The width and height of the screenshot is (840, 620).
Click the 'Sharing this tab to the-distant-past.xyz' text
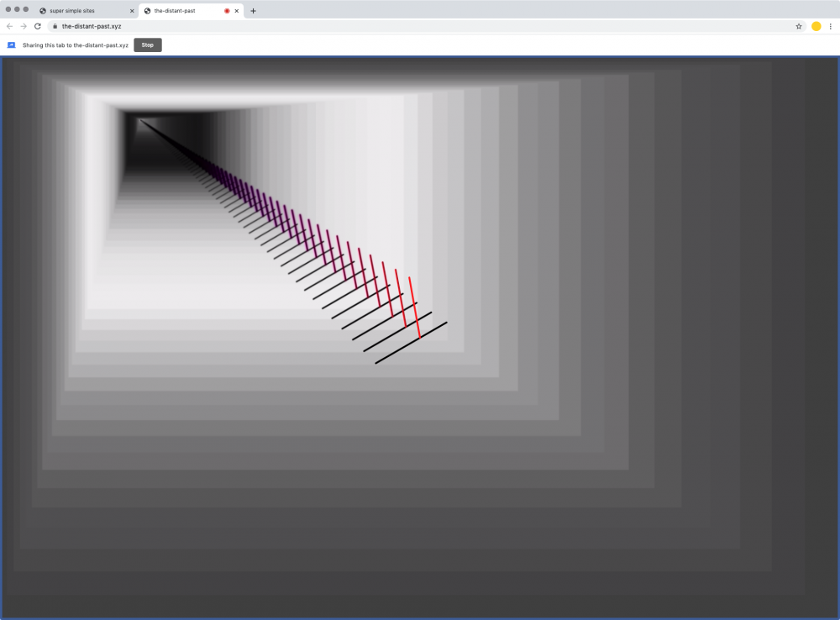pos(76,45)
